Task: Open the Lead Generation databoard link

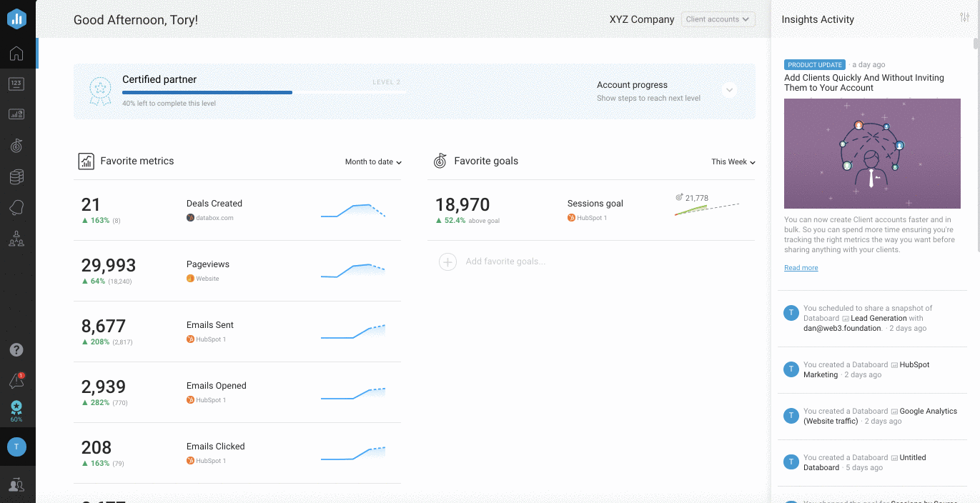Action: click(x=878, y=319)
